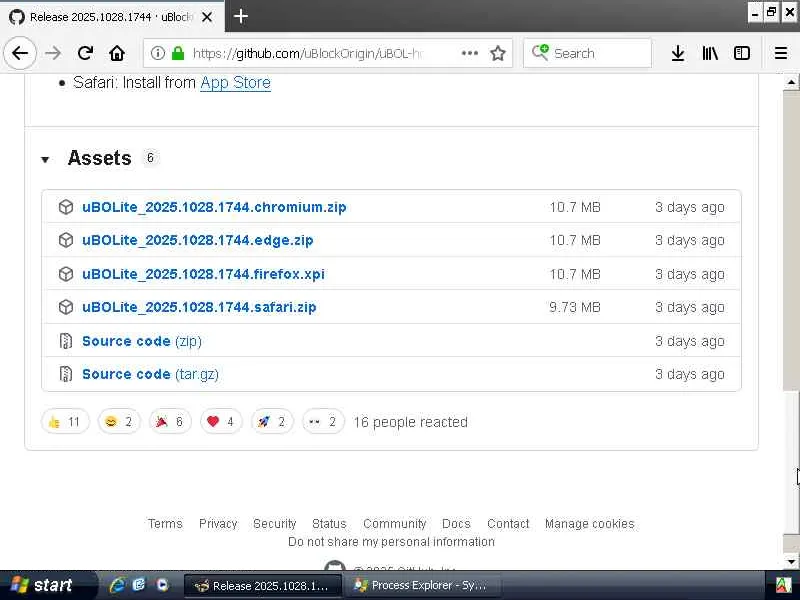Toggle the sidebar view icon
This screenshot has height=600, width=800.
coord(741,53)
